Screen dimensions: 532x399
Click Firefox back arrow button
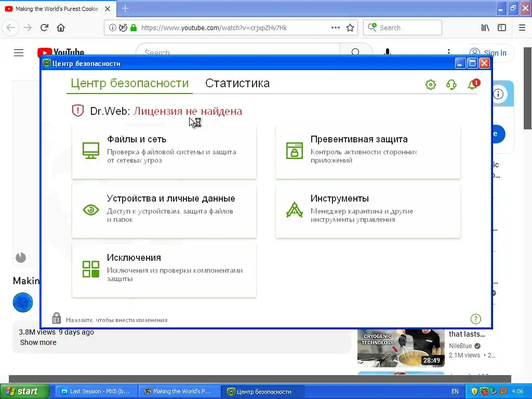coord(10,28)
